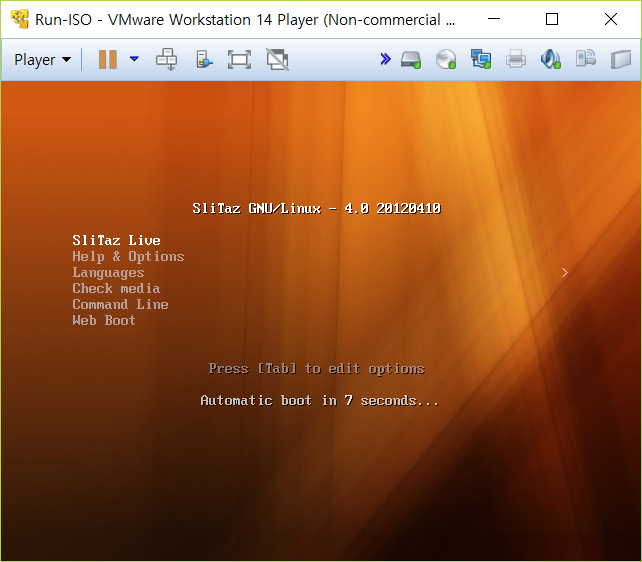Close the VMware Player window
The height and width of the screenshot is (562, 642).
click(611, 19)
